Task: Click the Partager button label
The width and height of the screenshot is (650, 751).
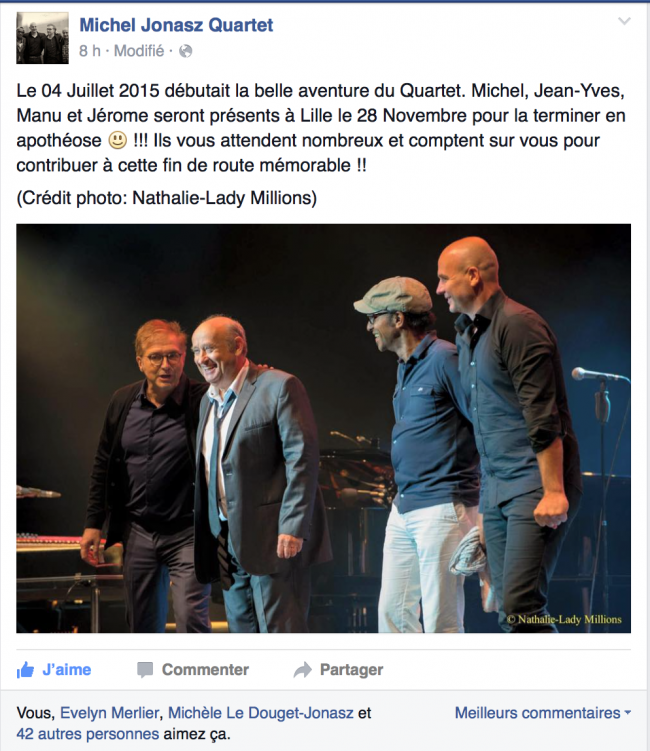Action: 352,670
